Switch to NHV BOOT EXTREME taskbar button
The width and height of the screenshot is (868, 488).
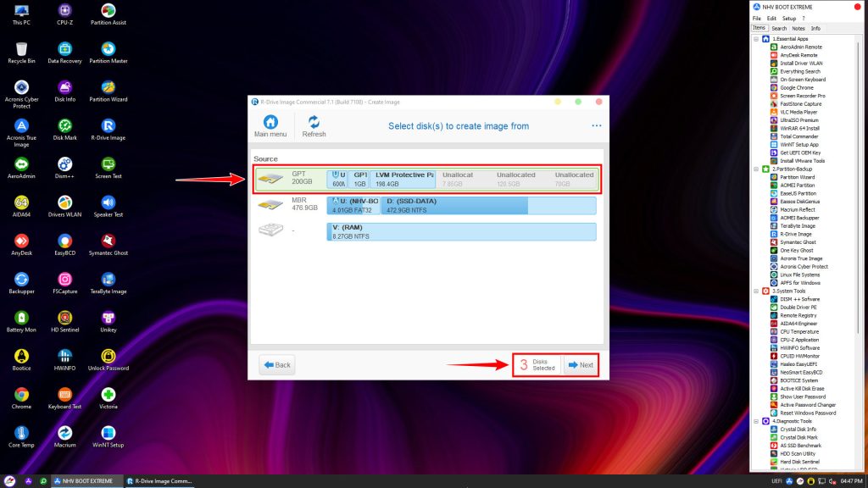[87, 481]
